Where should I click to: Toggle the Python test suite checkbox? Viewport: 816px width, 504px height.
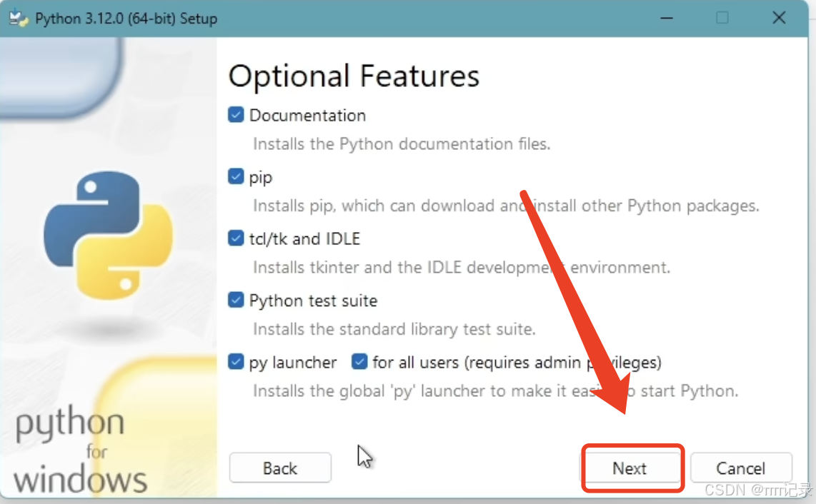(x=236, y=300)
